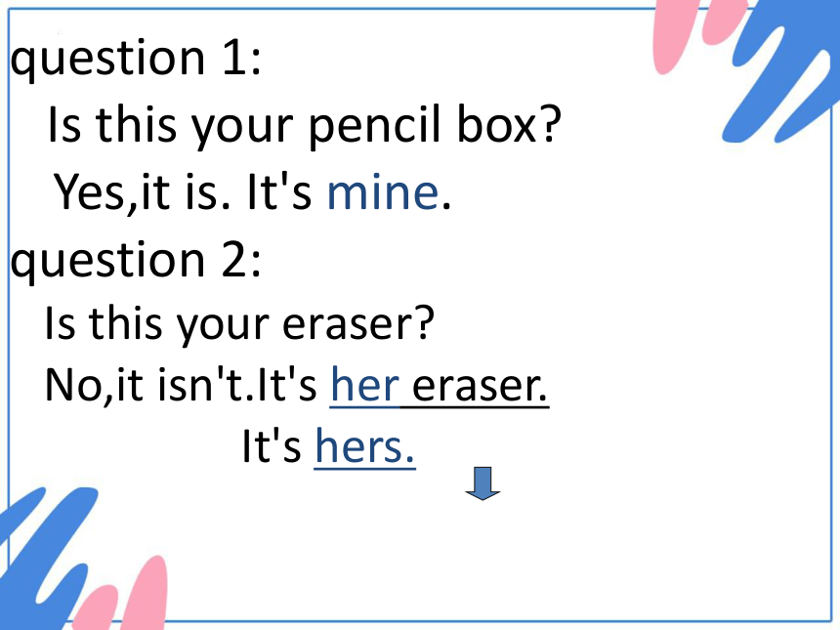Click the underlined word "hers."
This screenshot has width=840, height=630.
pyautogui.click(x=365, y=446)
